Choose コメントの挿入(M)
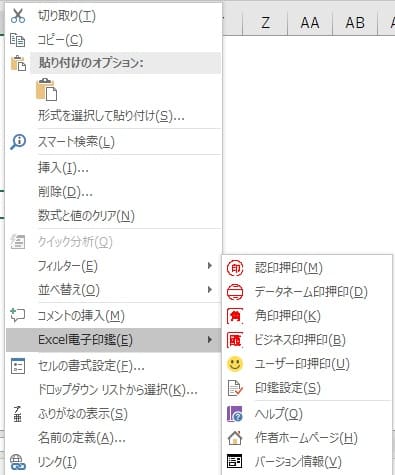Viewport: 395px width, 475px height. [x=81, y=316]
